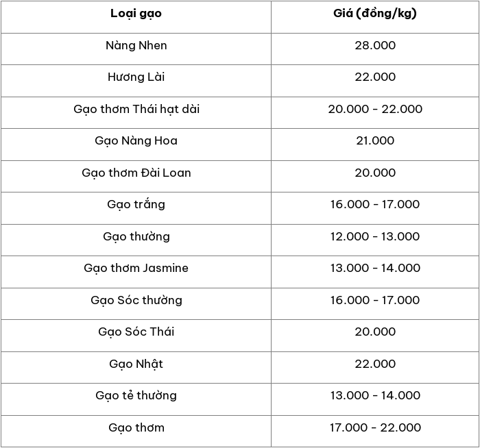The height and width of the screenshot is (448, 480).
Task: Select the 'Gạo tẻ thường' cell
Action: click(x=136, y=399)
